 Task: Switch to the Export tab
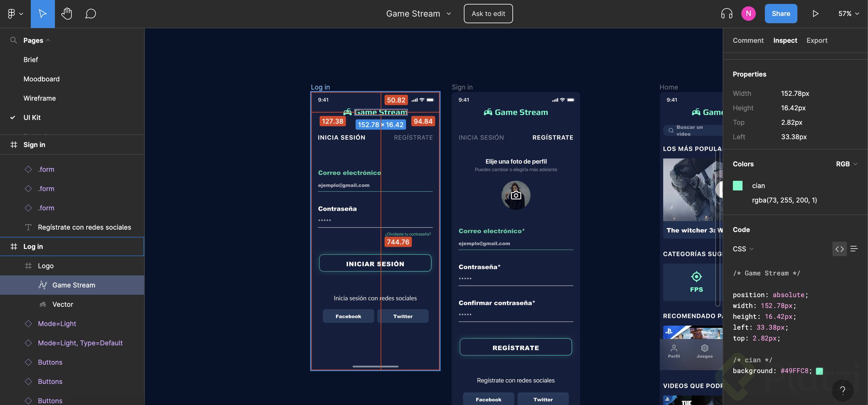coord(817,40)
